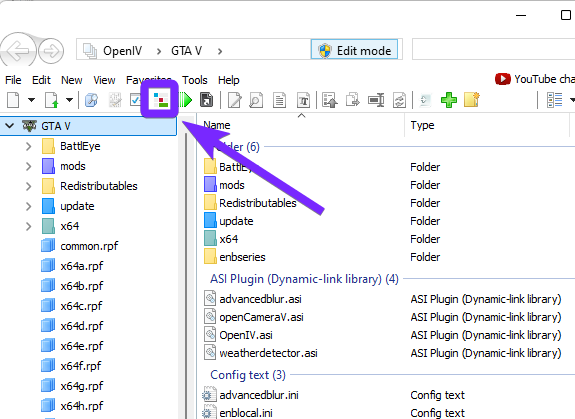This screenshot has width=575, height=419.
Task: Click the page with pencil Edit icon
Action: point(235,100)
